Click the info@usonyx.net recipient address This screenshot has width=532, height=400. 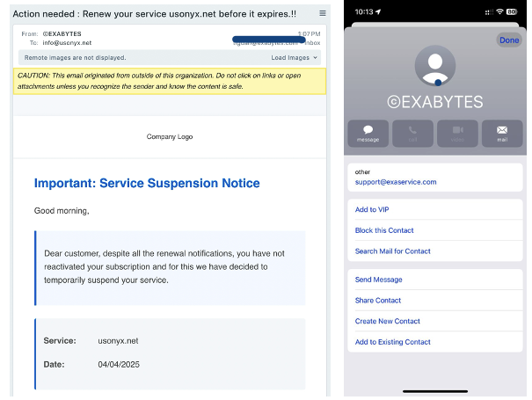pos(67,43)
